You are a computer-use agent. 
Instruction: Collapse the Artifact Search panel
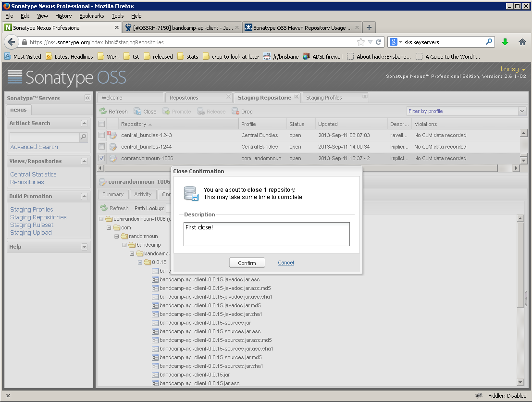click(x=85, y=123)
